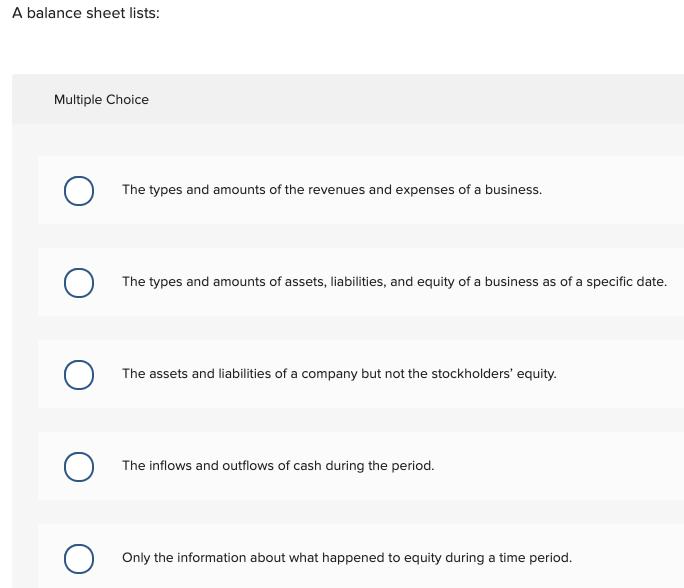Click empty area right of the stockholders' equity option

(620, 374)
